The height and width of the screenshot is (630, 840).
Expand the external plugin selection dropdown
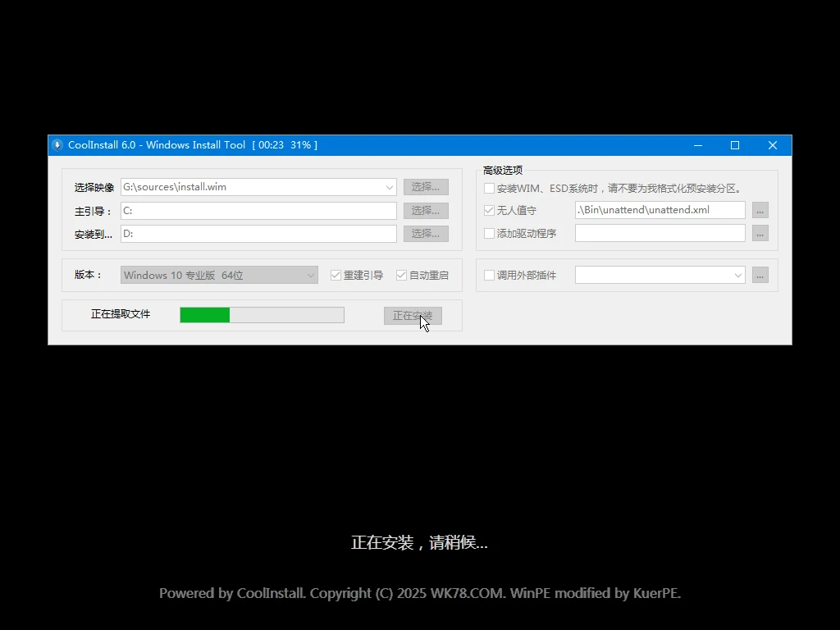(736, 275)
